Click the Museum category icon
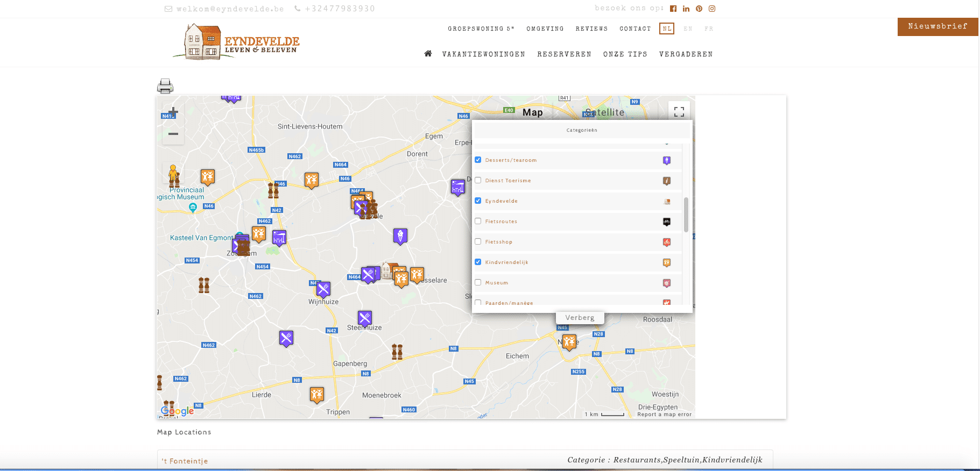The image size is (980, 471). pos(667,283)
